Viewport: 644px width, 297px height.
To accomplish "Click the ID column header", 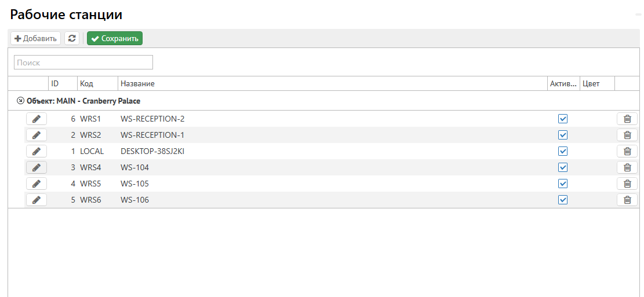I will click(x=62, y=84).
